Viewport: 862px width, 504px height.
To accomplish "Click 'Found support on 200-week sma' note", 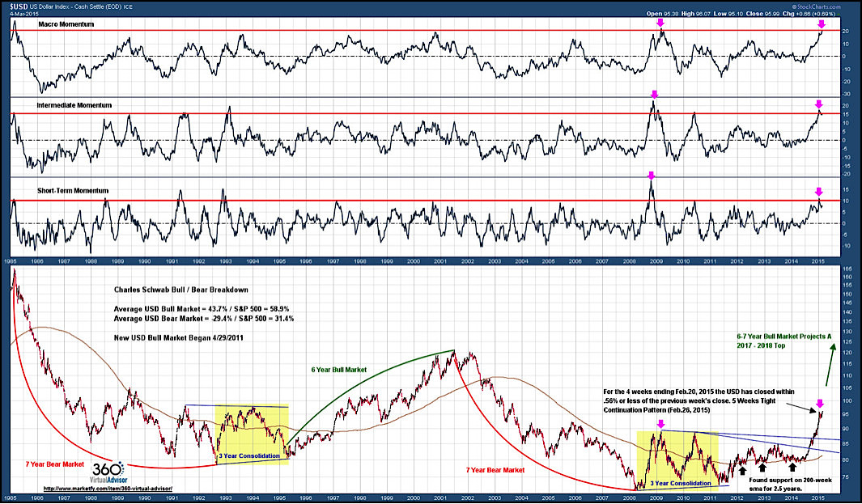I will coord(791,485).
